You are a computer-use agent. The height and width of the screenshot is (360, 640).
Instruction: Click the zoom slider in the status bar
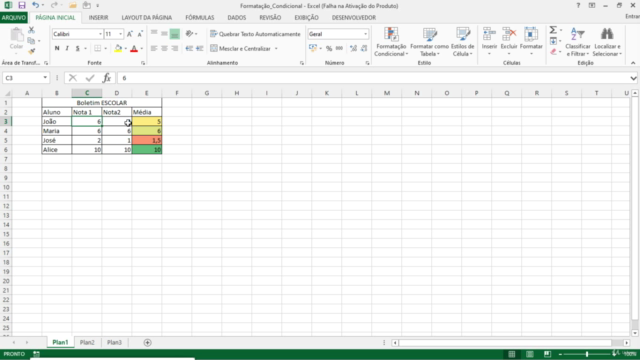(587, 354)
